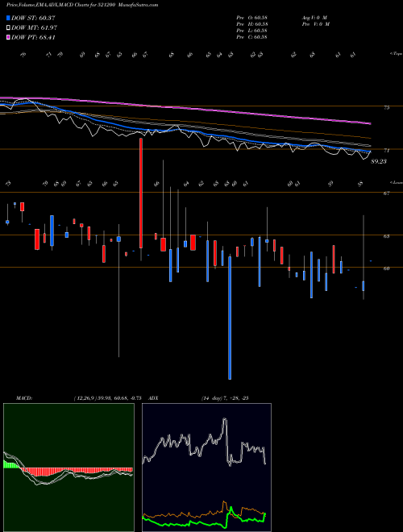The width and height of the screenshot is (403, 532).
Task: Click the green MACD histogram bars
Action: point(10,464)
